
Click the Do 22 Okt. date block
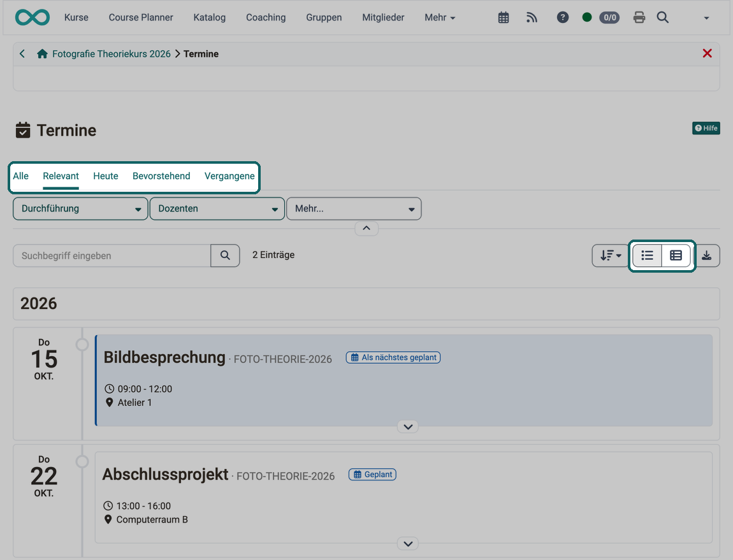pos(44,476)
